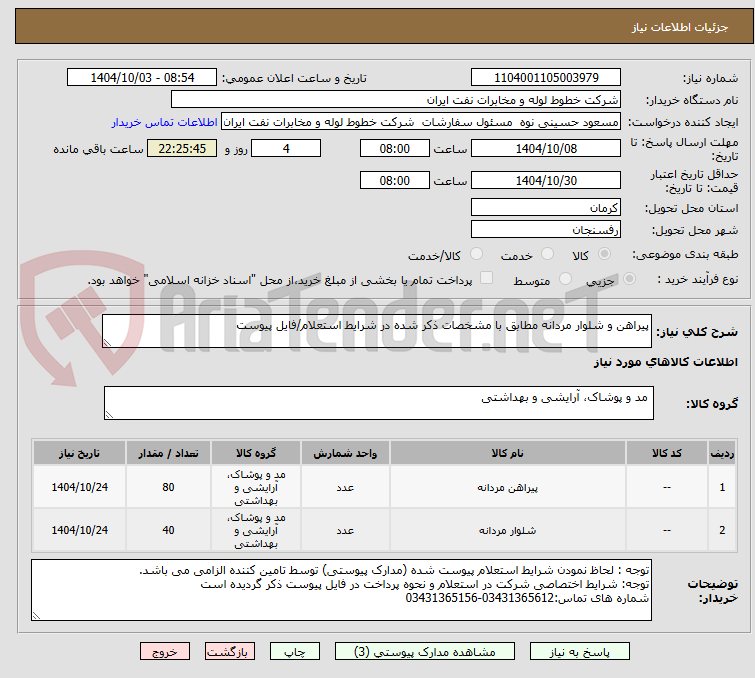755x678 pixels.
Task: Click the remaining days field showing 4
Action: pos(286,148)
